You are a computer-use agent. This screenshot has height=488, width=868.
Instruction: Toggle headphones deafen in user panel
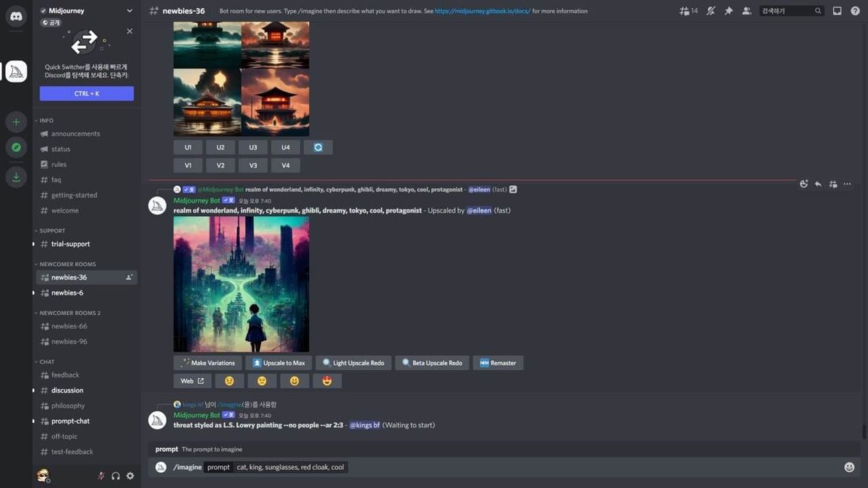[x=116, y=476]
